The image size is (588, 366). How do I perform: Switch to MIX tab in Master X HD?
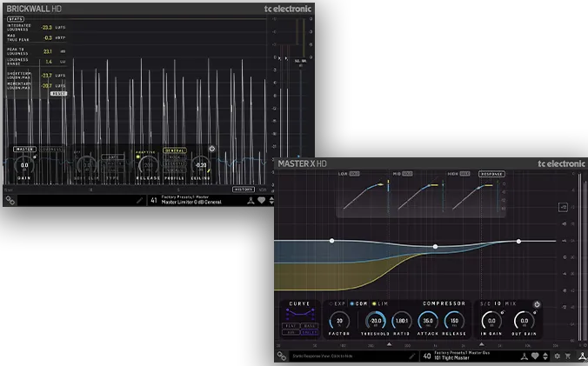pyautogui.click(x=511, y=303)
